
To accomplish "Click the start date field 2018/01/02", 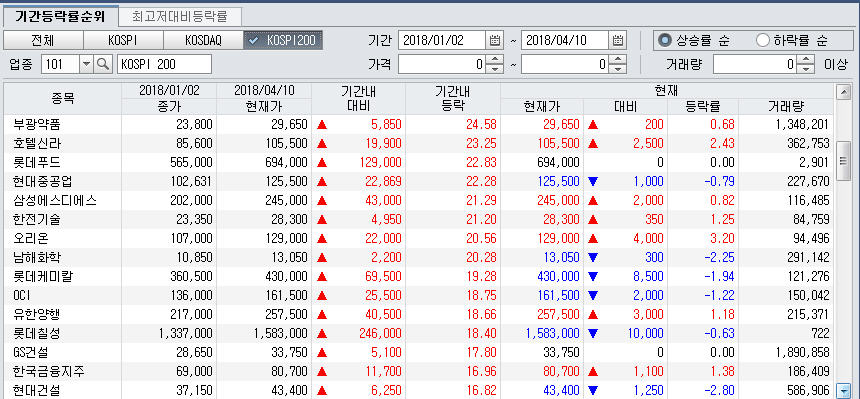I will [443, 40].
